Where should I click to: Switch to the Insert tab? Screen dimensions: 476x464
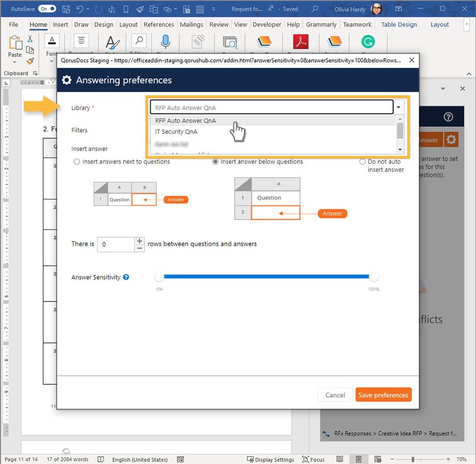pos(60,24)
